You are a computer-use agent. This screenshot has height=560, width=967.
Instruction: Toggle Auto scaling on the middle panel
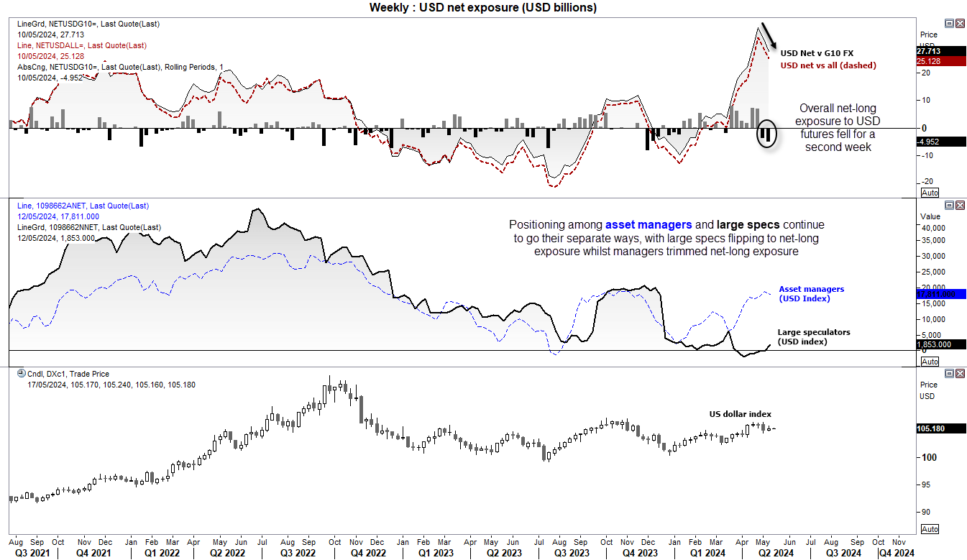point(930,362)
